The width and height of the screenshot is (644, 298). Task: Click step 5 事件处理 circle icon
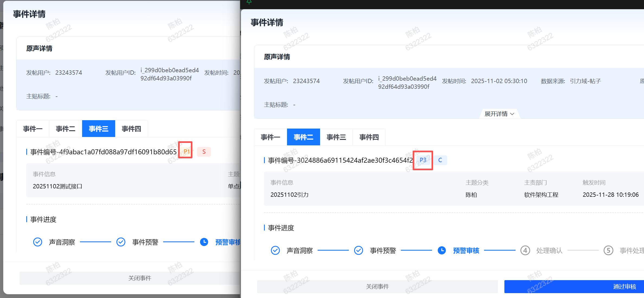(x=608, y=250)
